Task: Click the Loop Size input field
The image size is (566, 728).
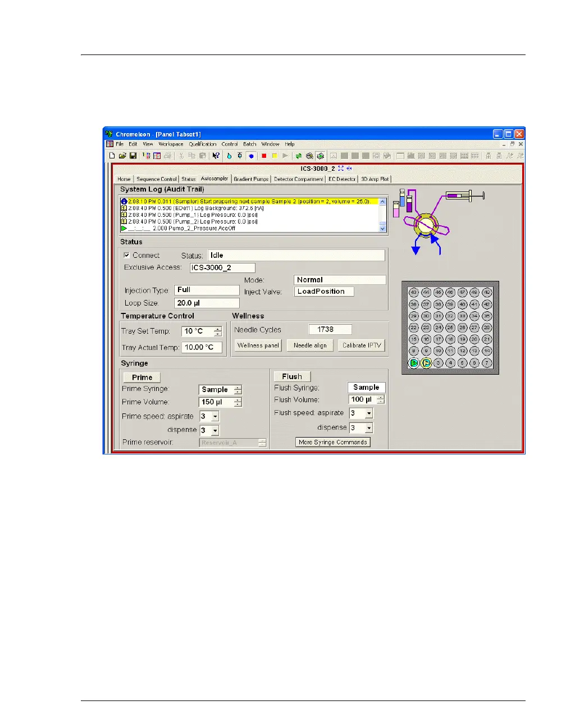Action: click(207, 303)
